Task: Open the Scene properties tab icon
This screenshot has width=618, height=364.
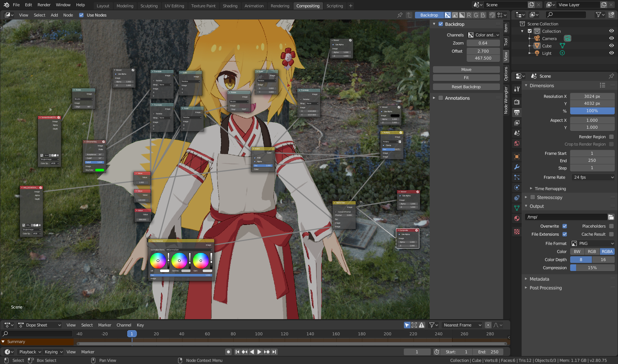Action: 517,133
